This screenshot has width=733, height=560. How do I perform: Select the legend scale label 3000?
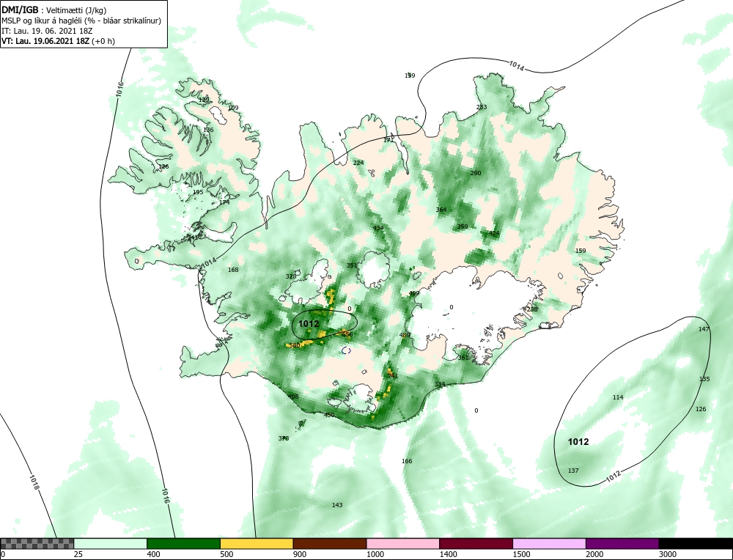[668, 554]
